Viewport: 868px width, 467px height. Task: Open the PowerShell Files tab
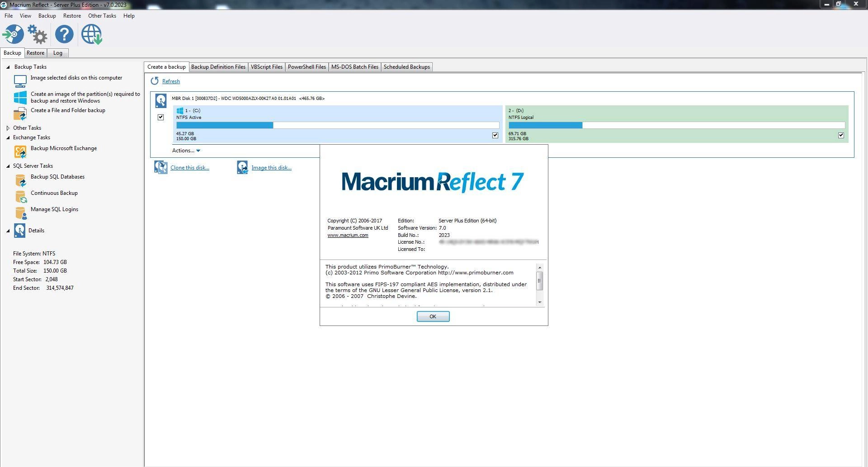click(307, 67)
